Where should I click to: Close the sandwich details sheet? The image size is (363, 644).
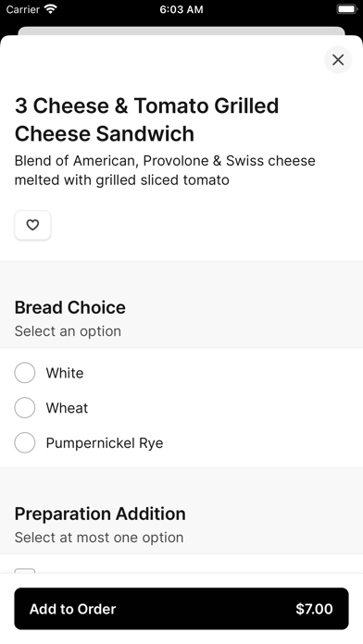pyautogui.click(x=337, y=60)
